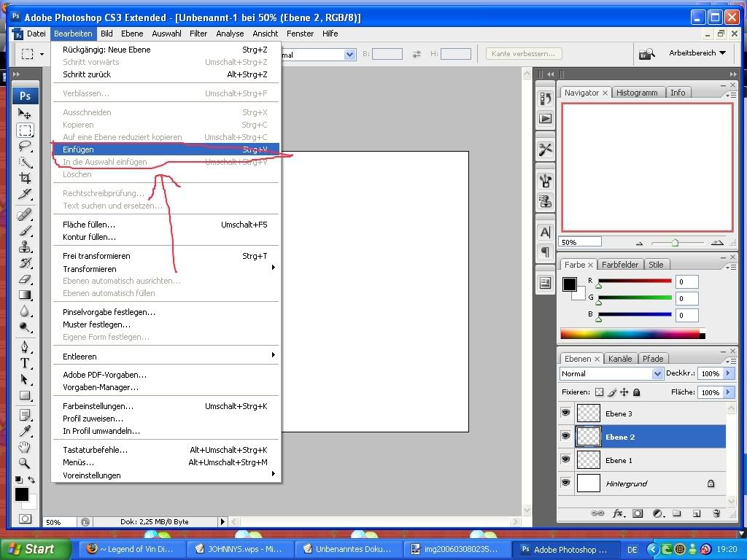Add a layer mask
This screenshot has width=747, height=560.
click(638, 513)
